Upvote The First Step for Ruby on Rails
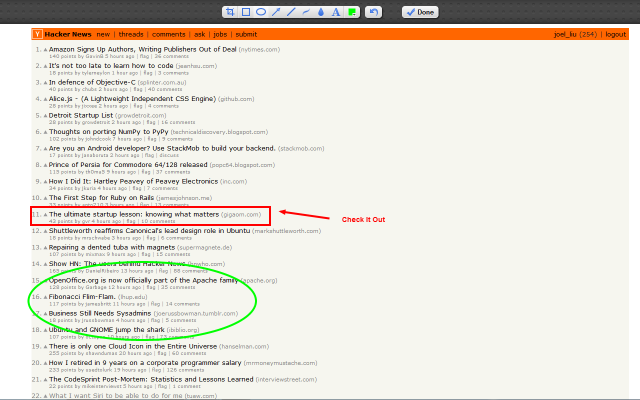This screenshot has width=640, height=400. 45,198
